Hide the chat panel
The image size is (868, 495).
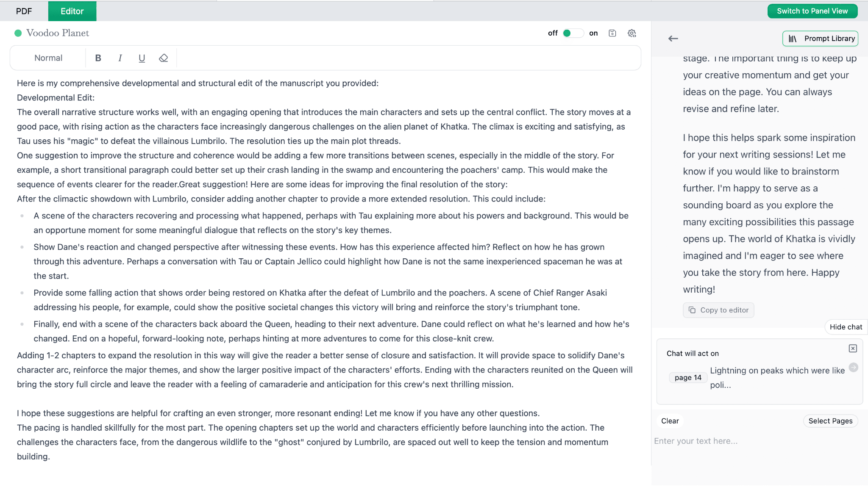[x=846, y=327]
